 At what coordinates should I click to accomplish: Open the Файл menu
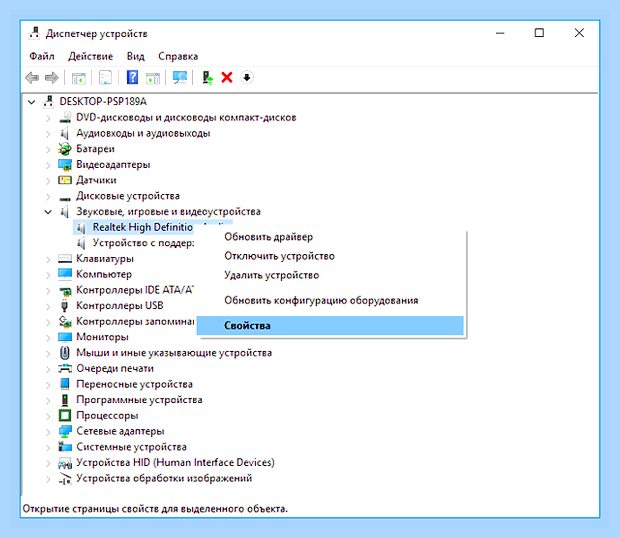[42, 56]
